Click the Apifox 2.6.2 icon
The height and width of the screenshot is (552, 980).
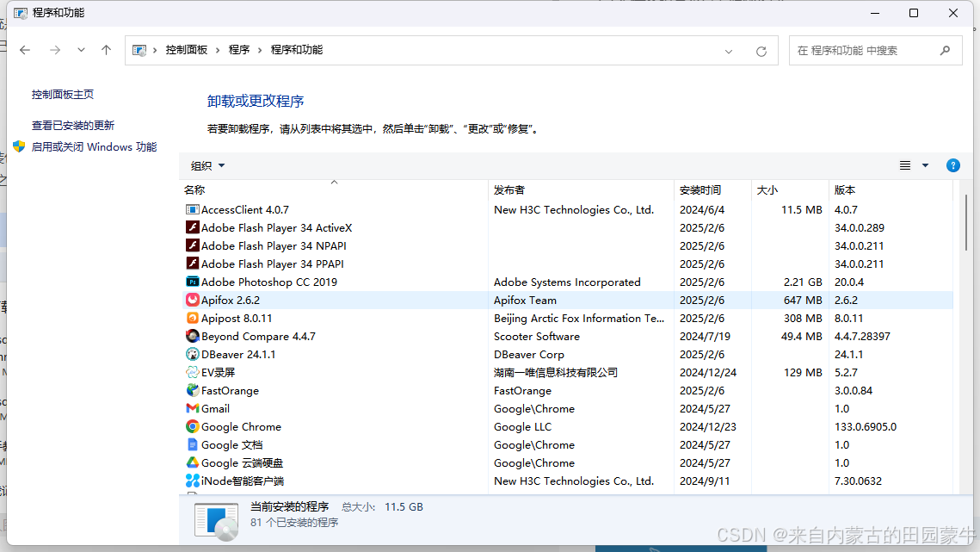pyautogui.click(x=193, y=301)
